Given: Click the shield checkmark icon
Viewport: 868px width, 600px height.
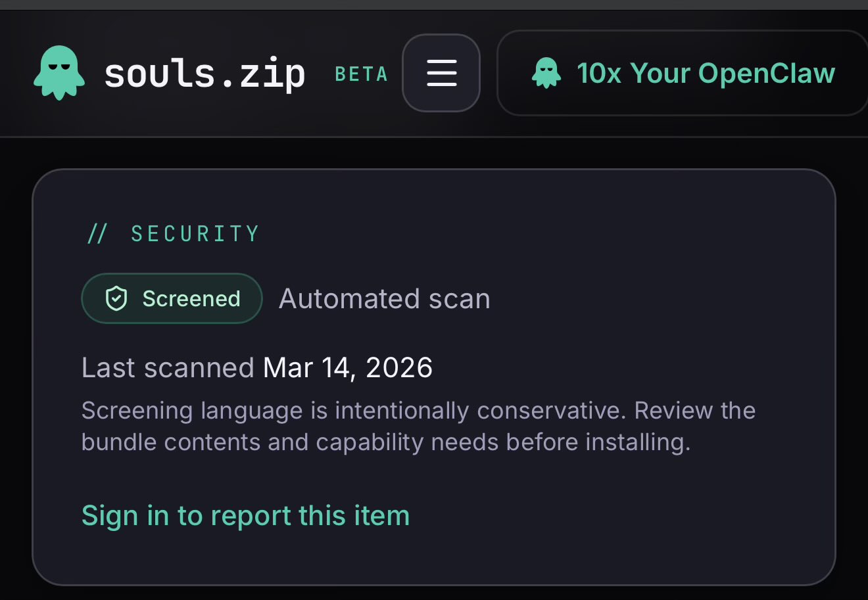Looking at the screenshot, I should [x=116, y=299].
